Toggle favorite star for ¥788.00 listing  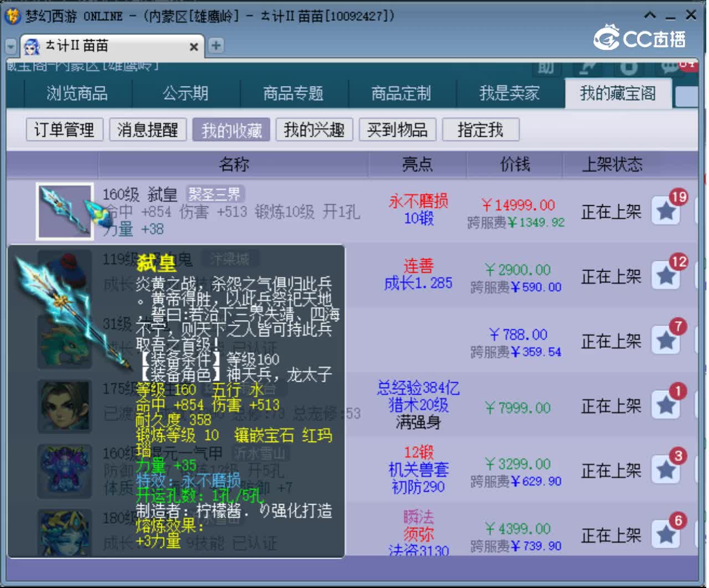[x=666, y=341]
